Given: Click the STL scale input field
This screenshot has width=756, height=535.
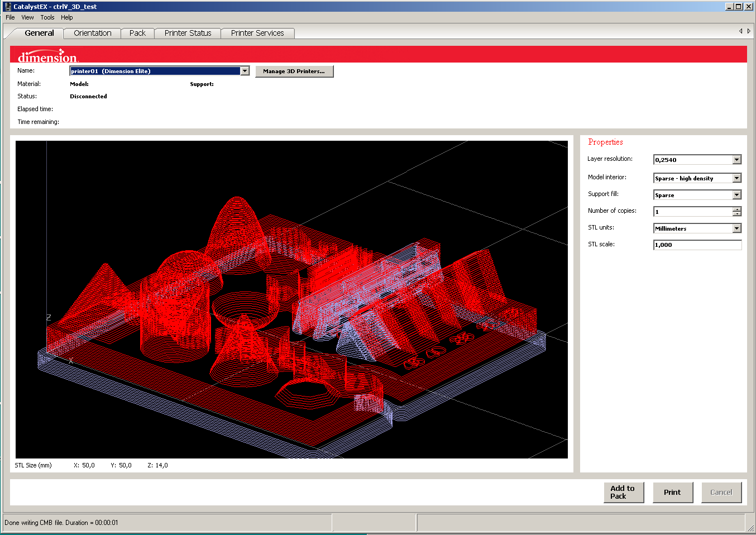Looking at the screenshot, I should [x=697, y=245].
